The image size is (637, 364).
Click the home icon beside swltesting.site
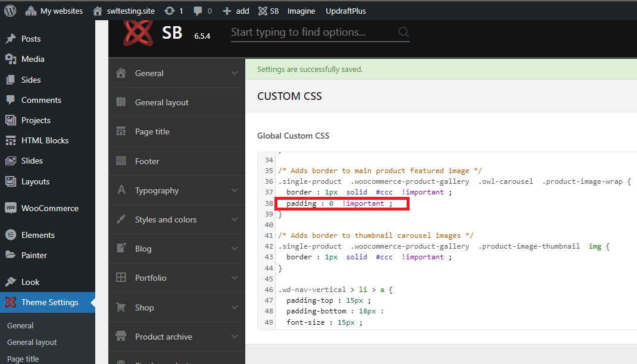click(98, 11)
